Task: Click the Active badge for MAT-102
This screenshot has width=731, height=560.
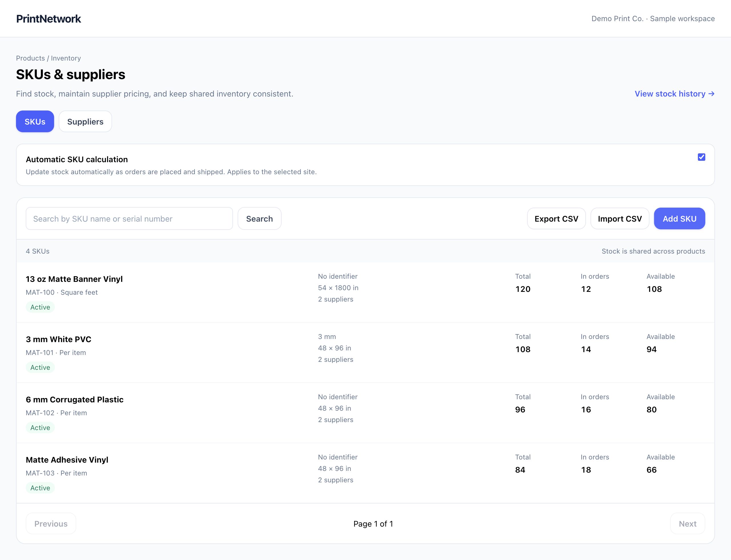Action: tap(40, 428)
